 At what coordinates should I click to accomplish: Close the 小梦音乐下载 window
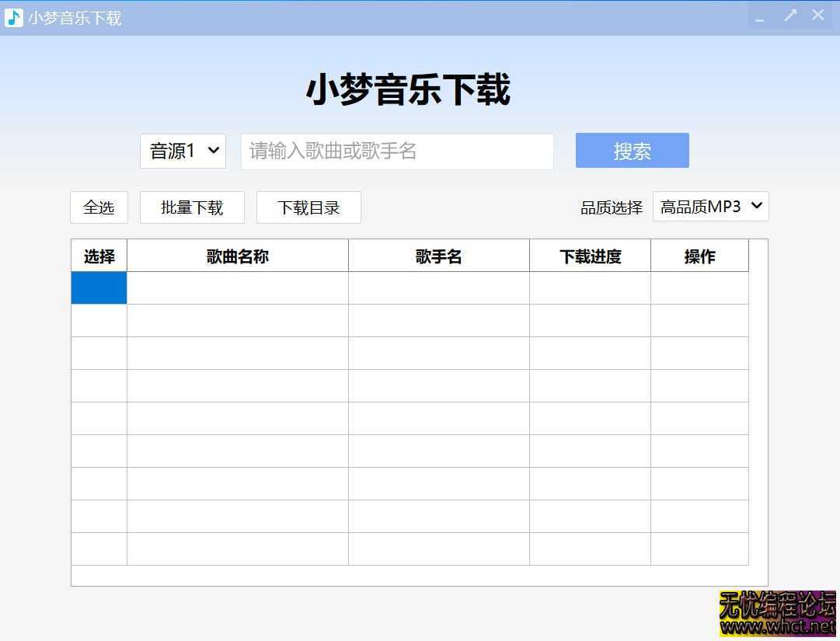(x=818, y=16)
